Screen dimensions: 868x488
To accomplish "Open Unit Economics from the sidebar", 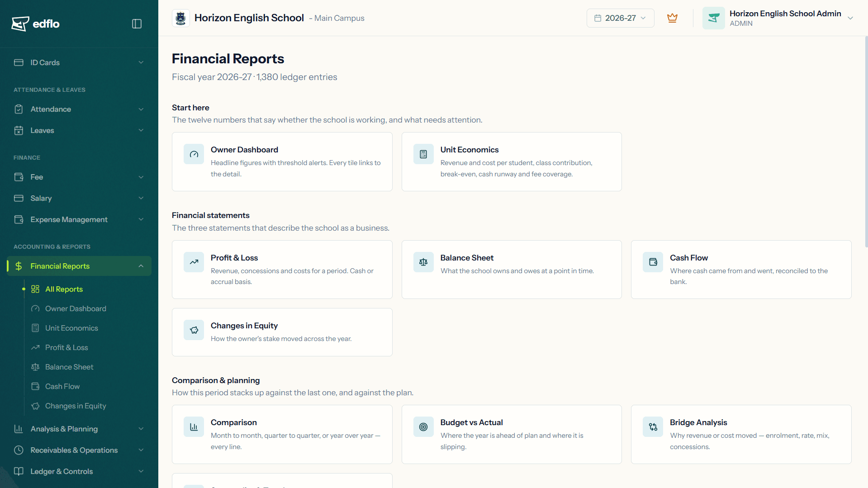I will coord(71,328).
